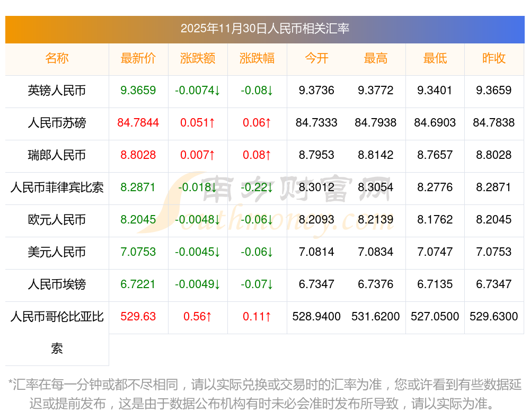The image size is (530, 420).
Task: Select high value 84.7938
Action: [x=376, y=123]
